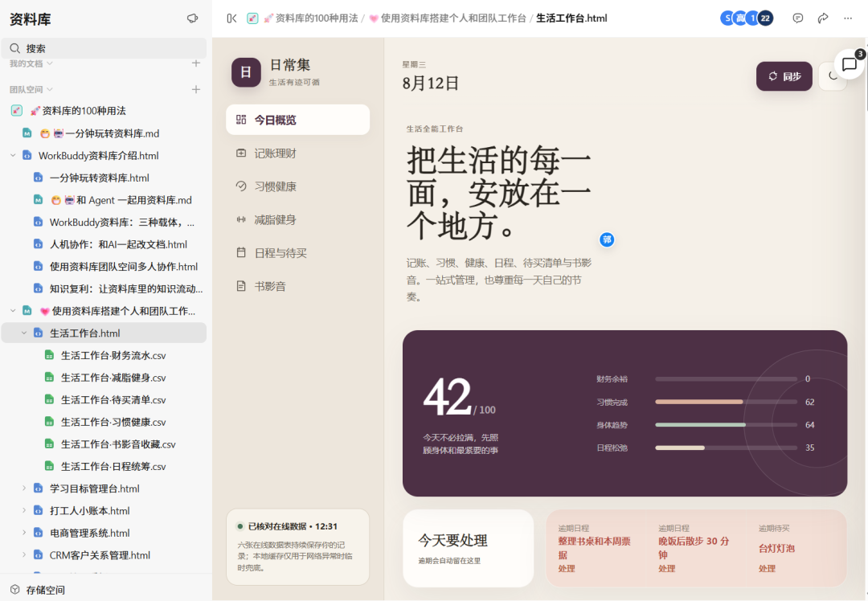The image size is (868, 601).
Task: Click the grid icon beside 今日概览
Action: (241, 120)
